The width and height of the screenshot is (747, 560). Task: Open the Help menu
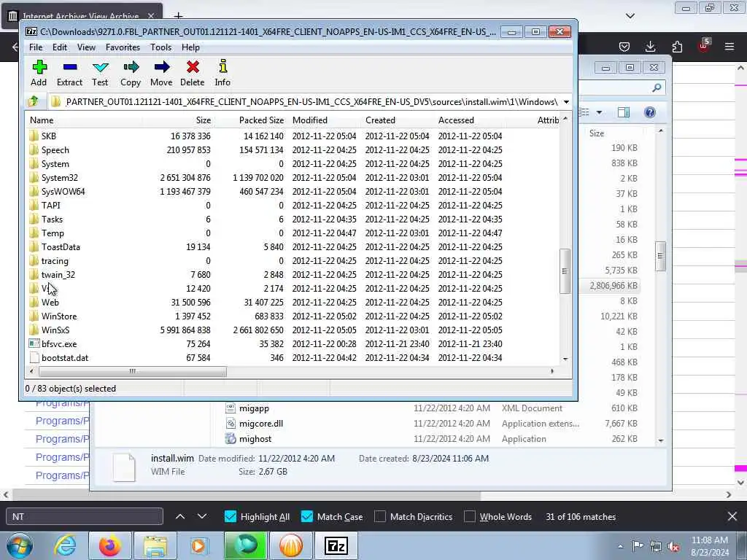pos(190,47)
